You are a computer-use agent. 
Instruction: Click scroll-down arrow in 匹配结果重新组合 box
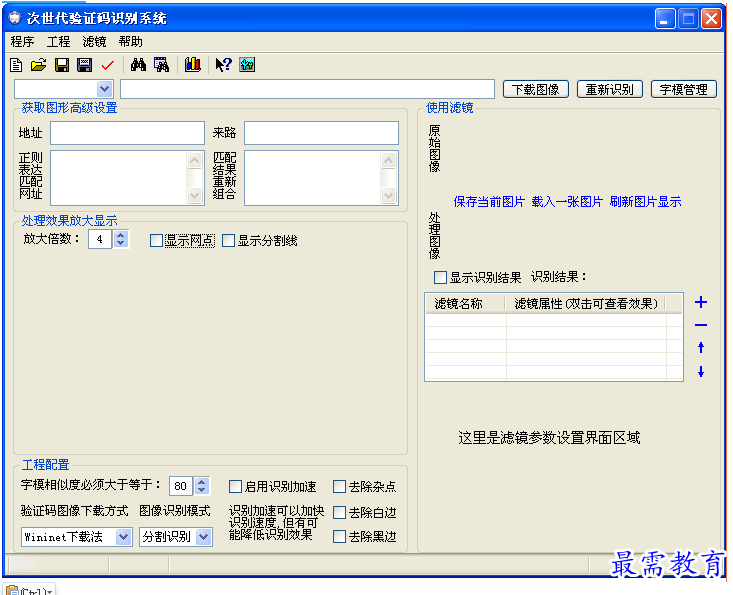[388, 195]
